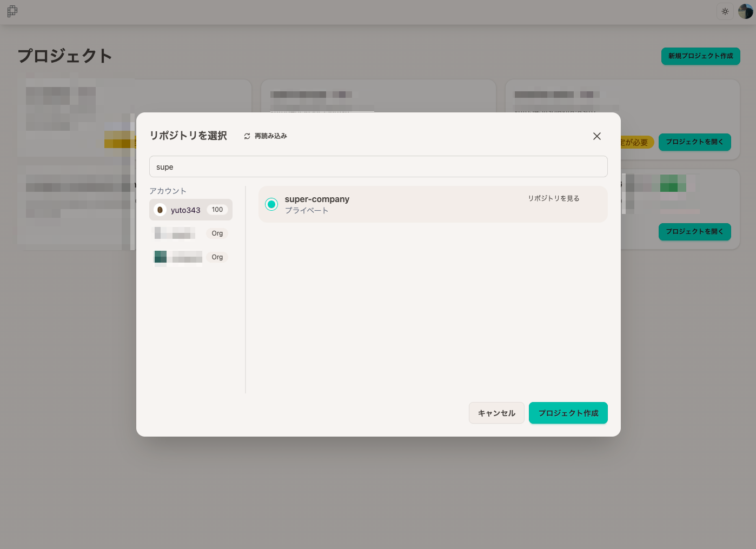Close the repository selection dialog
Viewport: 756px width, 549px height.
coord(597,136)
